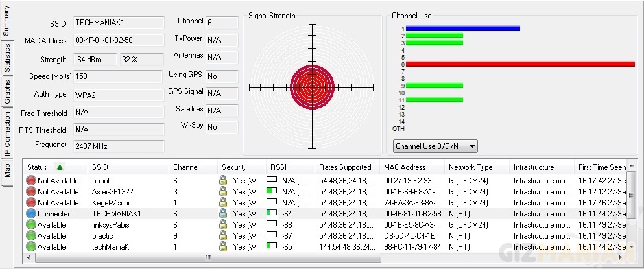Click the SSID column header
The width and height of the screenshot is (644, 269).
click(101, 167)
